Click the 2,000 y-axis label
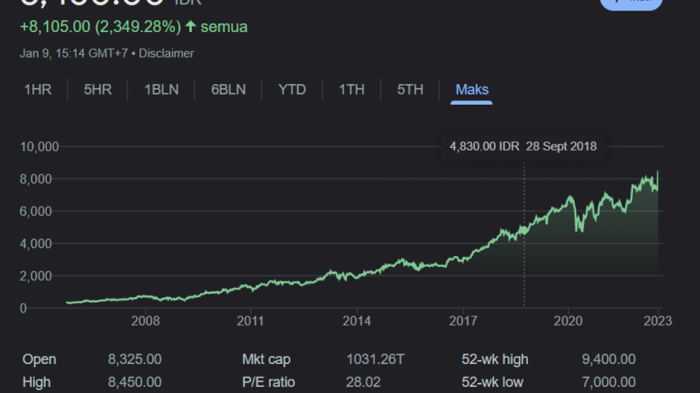The height and width of the screenshot is (393, 700). 36,276
